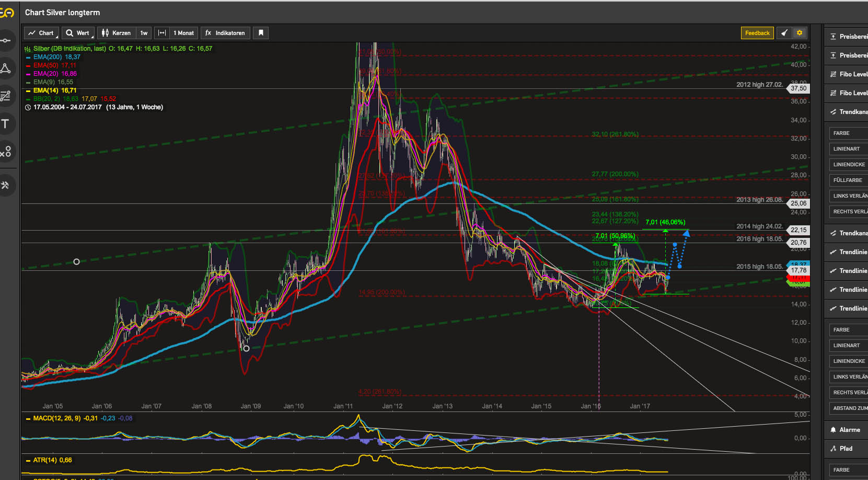The height and width of the screenshot is (480, 868).
Task: Select the triangle shape drawing tool
Action: coord(6,68)
